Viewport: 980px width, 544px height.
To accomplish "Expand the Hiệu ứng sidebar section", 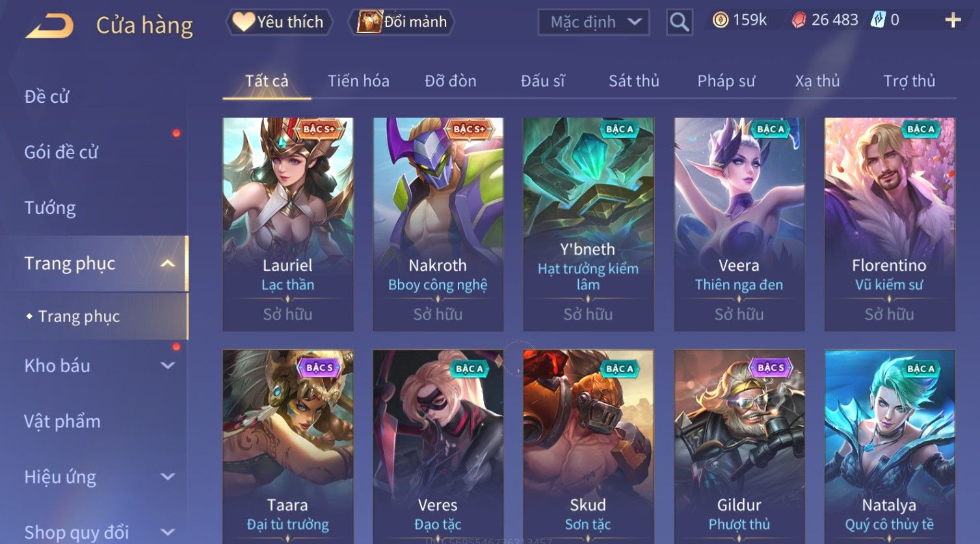I will pyautogui.click(x=168, y=477).
